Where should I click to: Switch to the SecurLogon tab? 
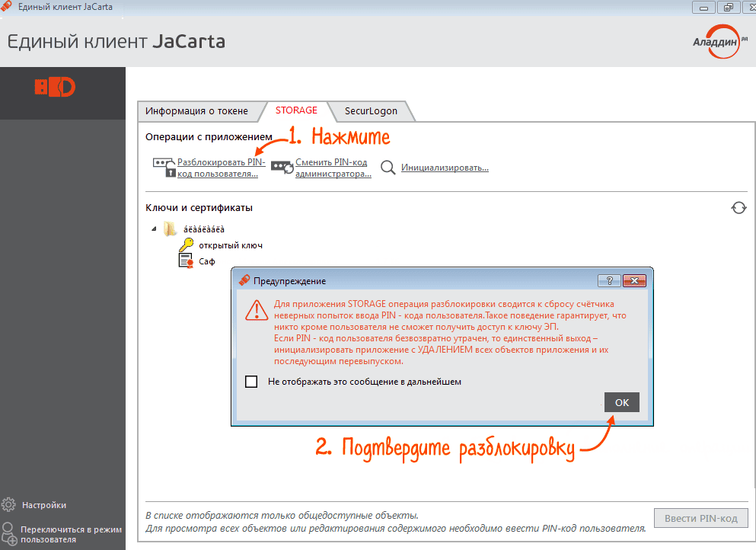[x=371, y=111]
